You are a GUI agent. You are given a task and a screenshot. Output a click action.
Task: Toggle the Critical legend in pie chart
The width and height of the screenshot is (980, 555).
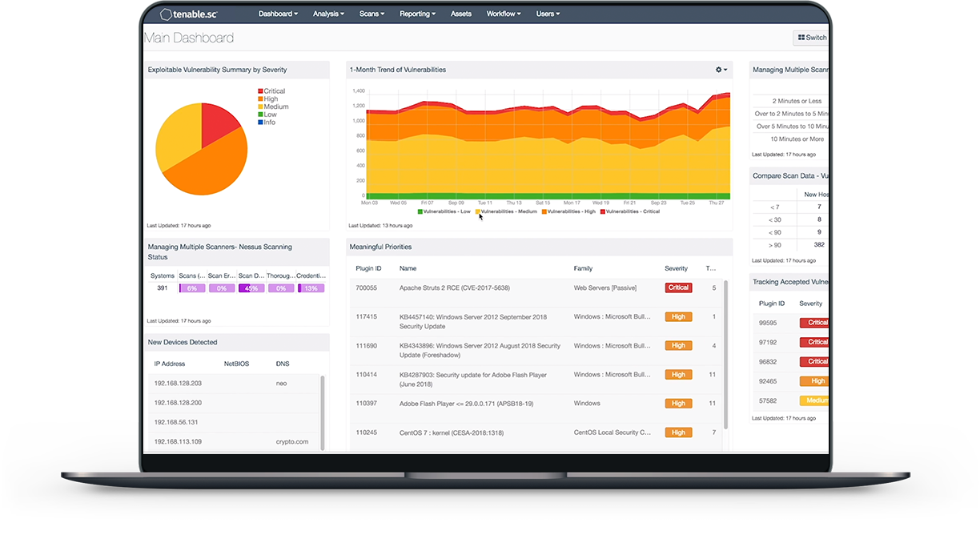(x=273, y=91)
